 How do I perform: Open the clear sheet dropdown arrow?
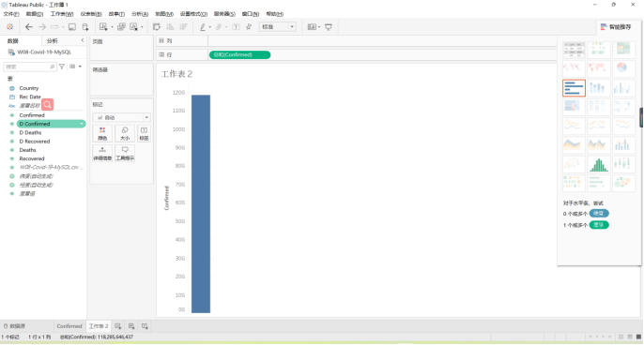tap(142, 27)
